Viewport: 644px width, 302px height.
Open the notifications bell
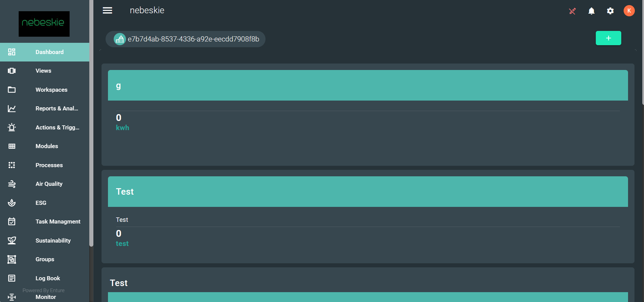click(591, 11)
